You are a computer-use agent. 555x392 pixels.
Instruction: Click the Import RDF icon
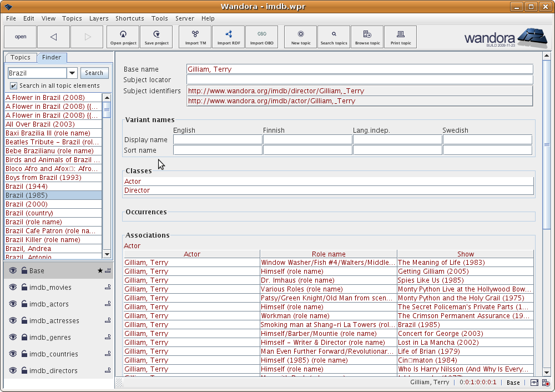(x=228, y=37)
